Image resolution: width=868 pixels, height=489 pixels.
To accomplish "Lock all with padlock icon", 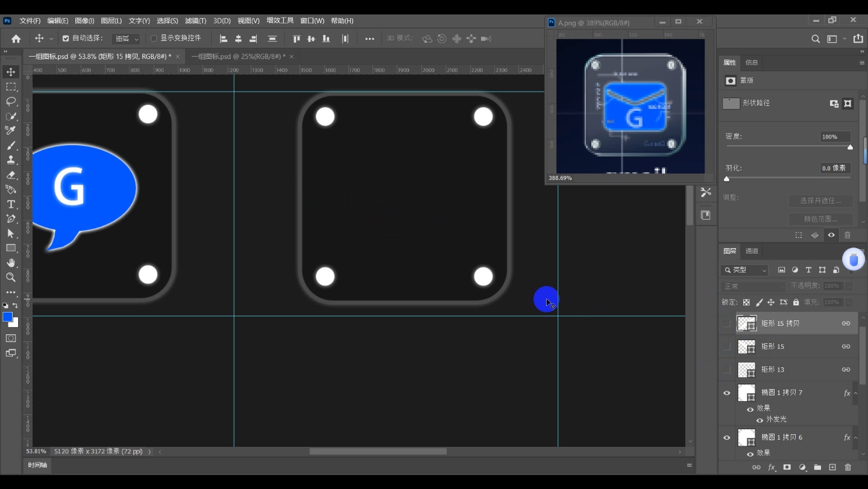I will point(796,302).
